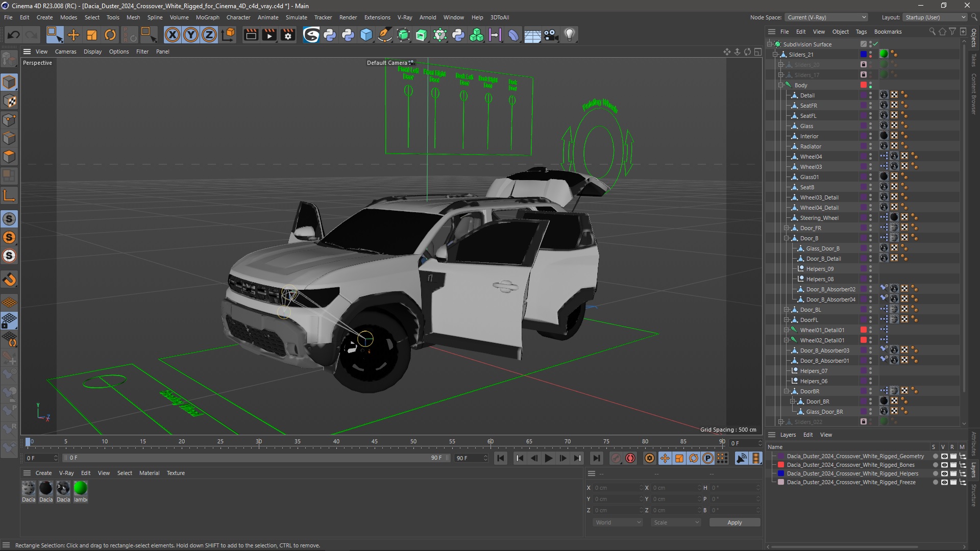Select the Steering_Wheel object

tap(819, 218)
